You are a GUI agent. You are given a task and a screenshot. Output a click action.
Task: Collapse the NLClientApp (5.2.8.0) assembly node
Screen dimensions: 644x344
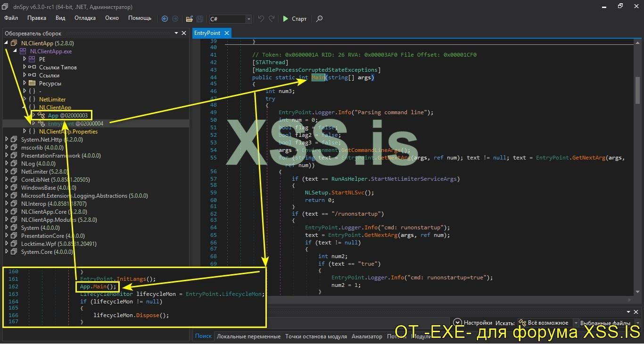click(6, 43)
